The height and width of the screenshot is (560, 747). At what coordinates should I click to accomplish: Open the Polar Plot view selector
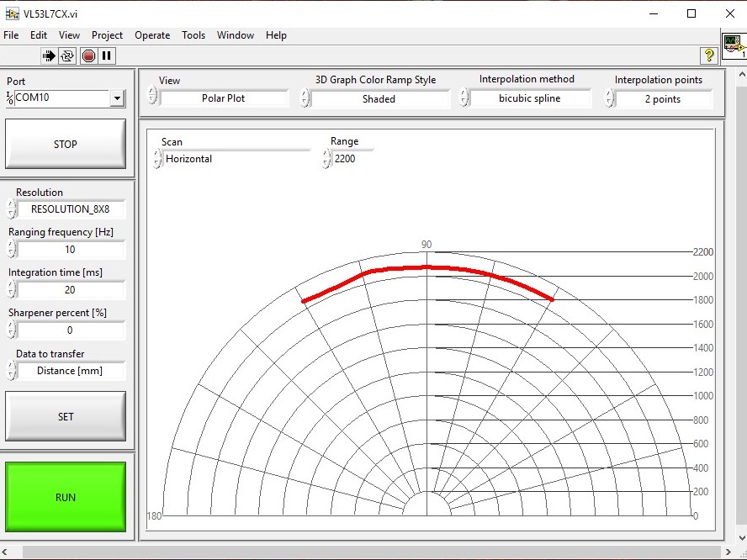pos(224,98)
